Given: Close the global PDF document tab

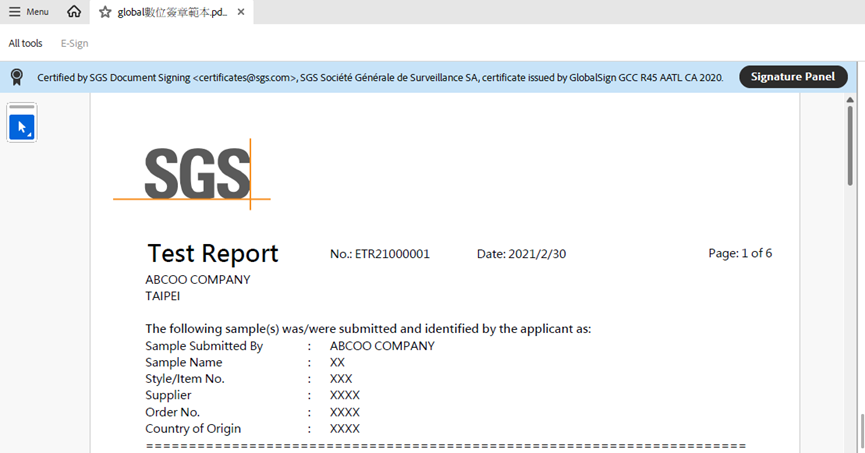Looking at the screenshot, I should tap(241, 12).
